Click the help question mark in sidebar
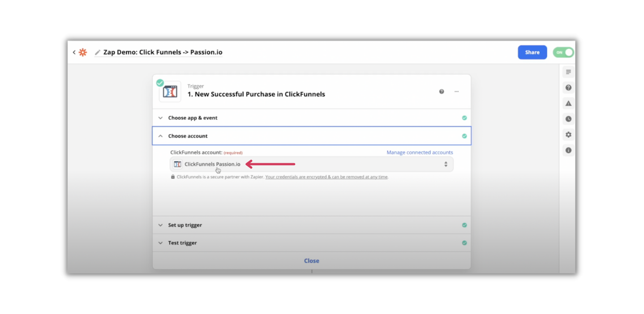Screen dimensions: 644x314 pyautogui.click(x=568, y=87)
